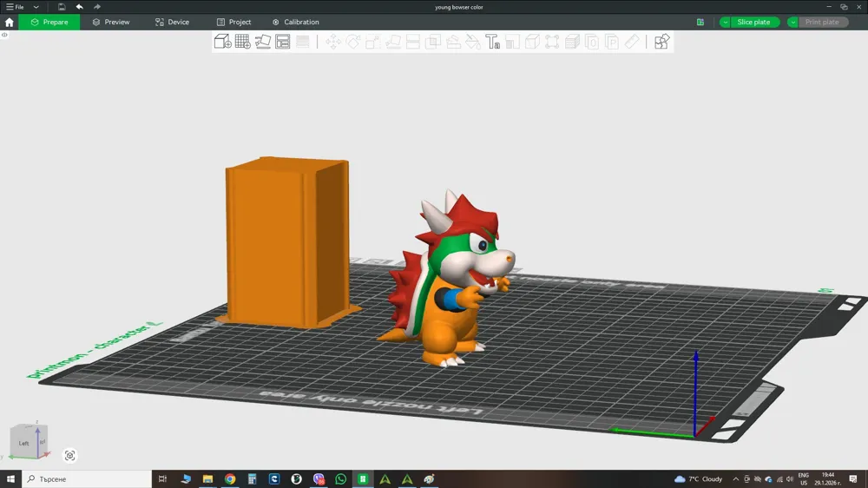Select the Seam painting tool icon
868x488 pixels.
pyautogui.click(x=513, y=42)
